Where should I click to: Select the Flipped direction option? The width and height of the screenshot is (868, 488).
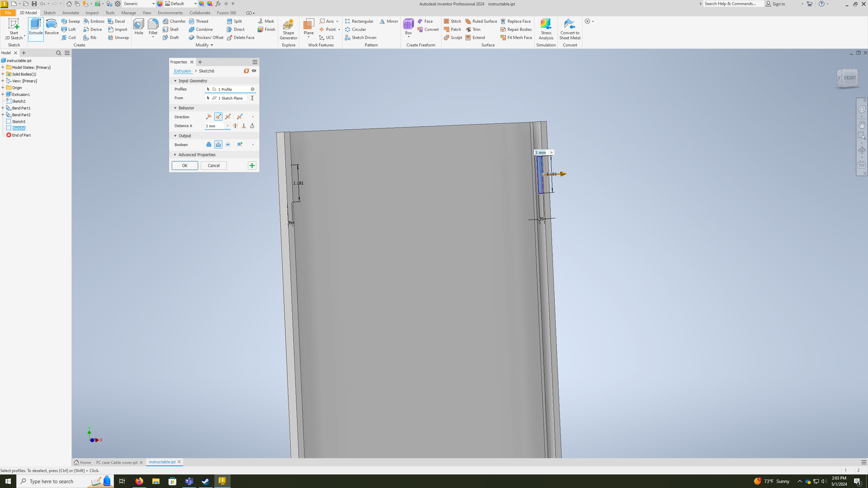218,117
